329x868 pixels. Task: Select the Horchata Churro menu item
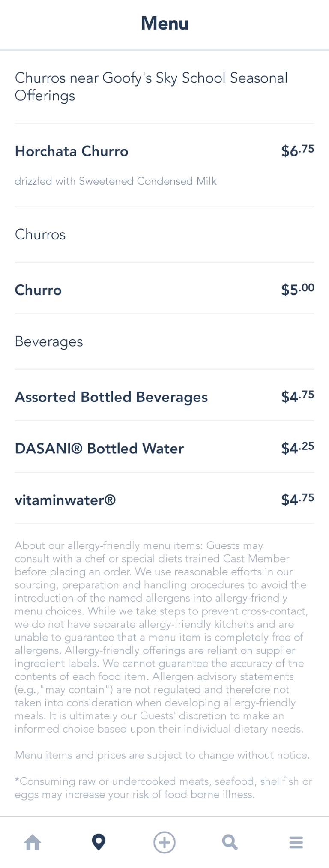(72, 151)
